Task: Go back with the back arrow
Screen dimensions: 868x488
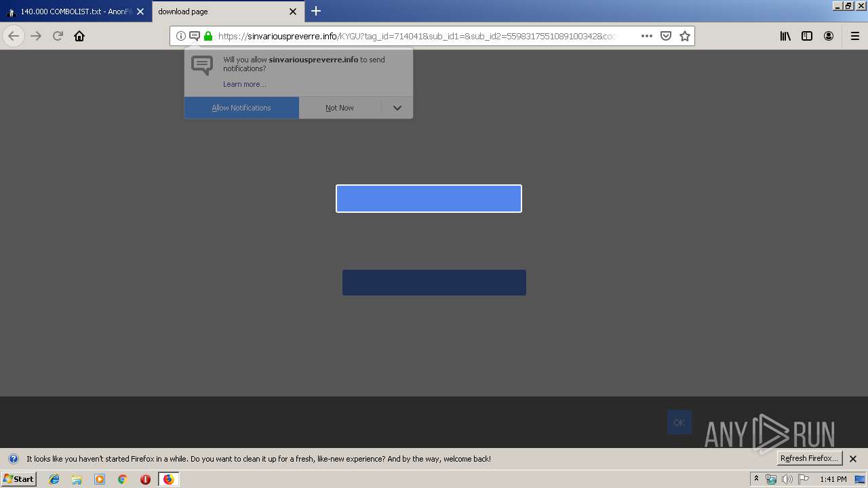Action: tap(14, 36)
